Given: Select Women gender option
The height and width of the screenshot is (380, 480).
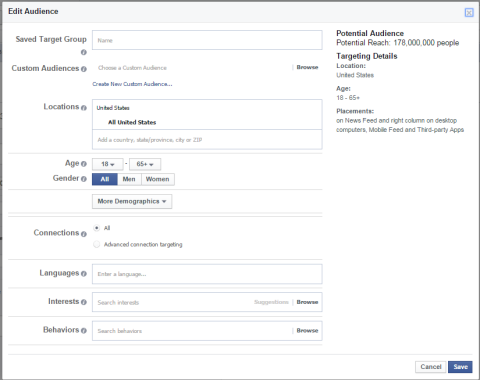Looking at the screenshot, I should [x=158, y=179].
